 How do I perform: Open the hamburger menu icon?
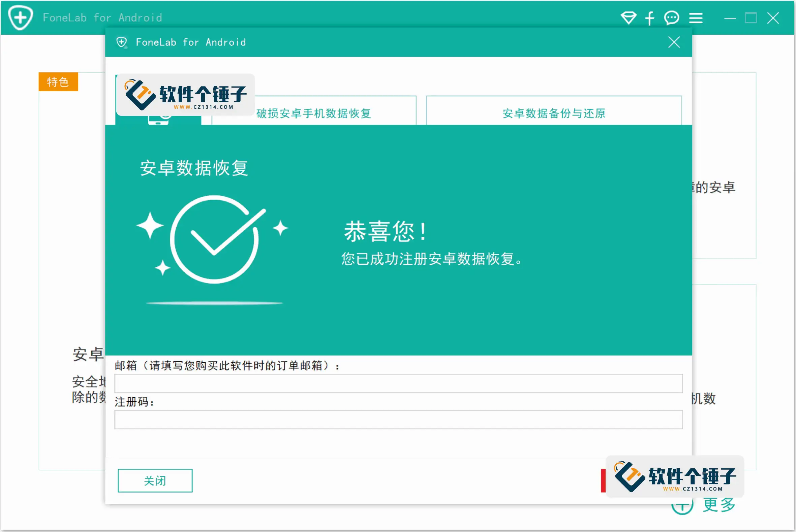click(x=696, y=18)
